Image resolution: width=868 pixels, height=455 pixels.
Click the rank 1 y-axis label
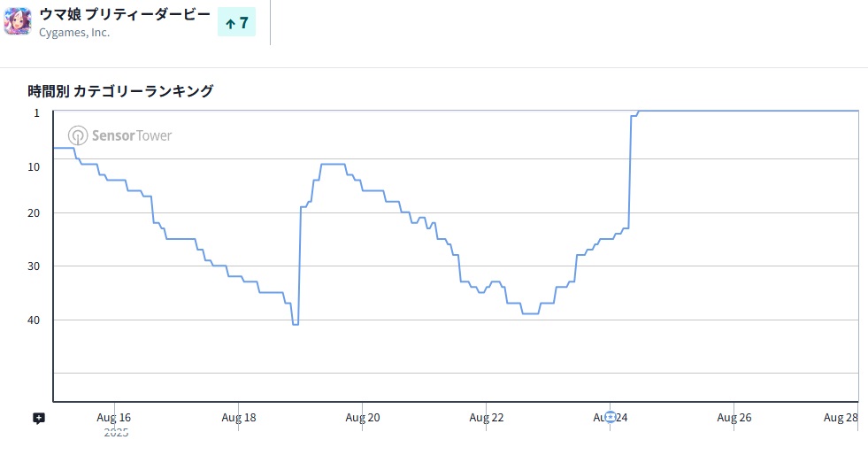click(37, 112)
